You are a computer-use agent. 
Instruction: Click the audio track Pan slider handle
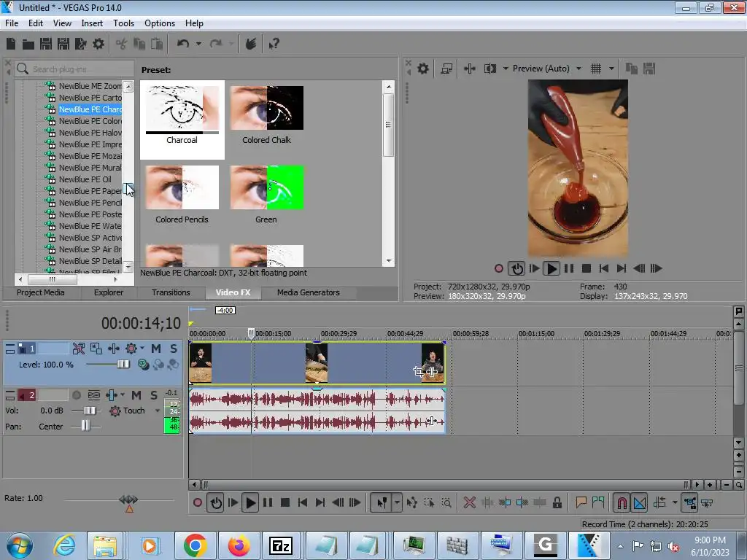(x=85, y=426)
